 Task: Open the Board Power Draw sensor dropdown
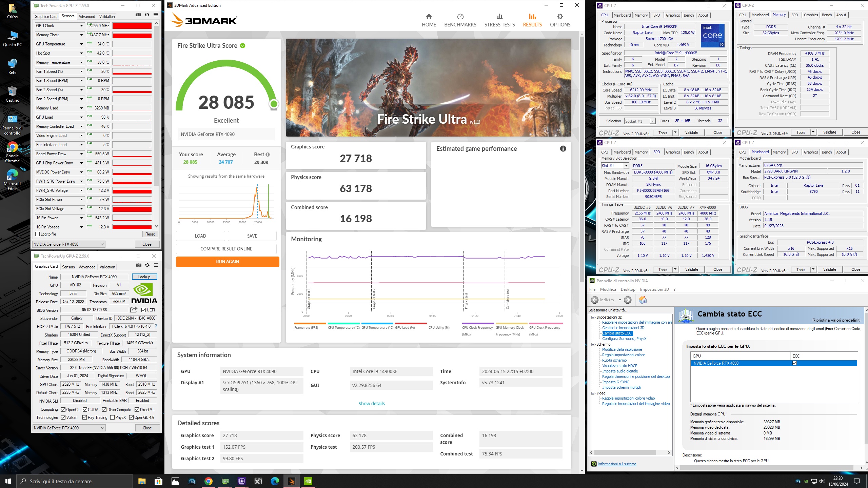tap(81, 154)
